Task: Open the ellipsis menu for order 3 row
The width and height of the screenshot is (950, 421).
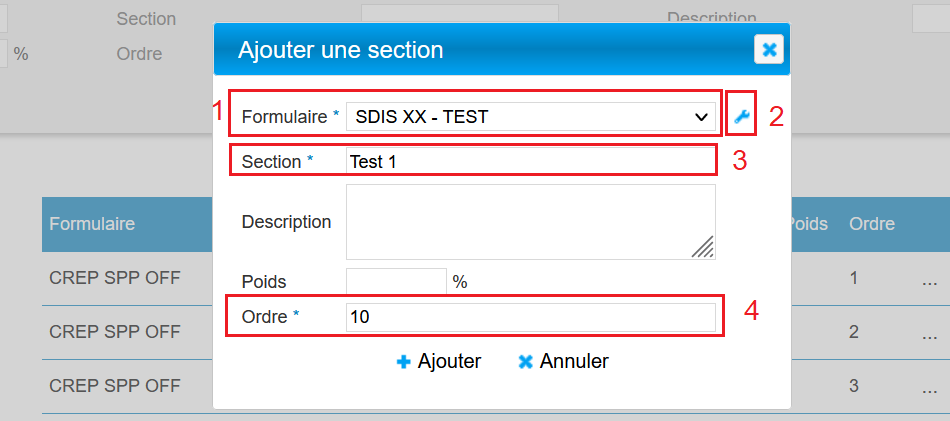Action: pos(930,385)
